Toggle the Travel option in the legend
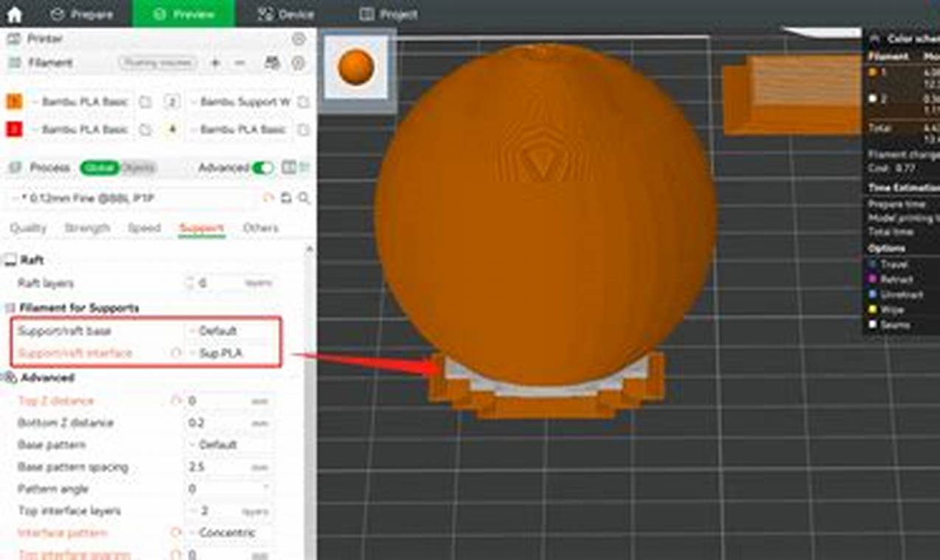Screen dimensions: 940x560 (x=876, y=264)
